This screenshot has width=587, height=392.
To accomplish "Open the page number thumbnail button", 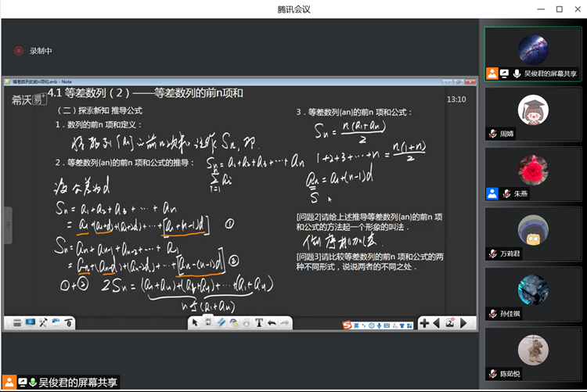I will [450, 323].
